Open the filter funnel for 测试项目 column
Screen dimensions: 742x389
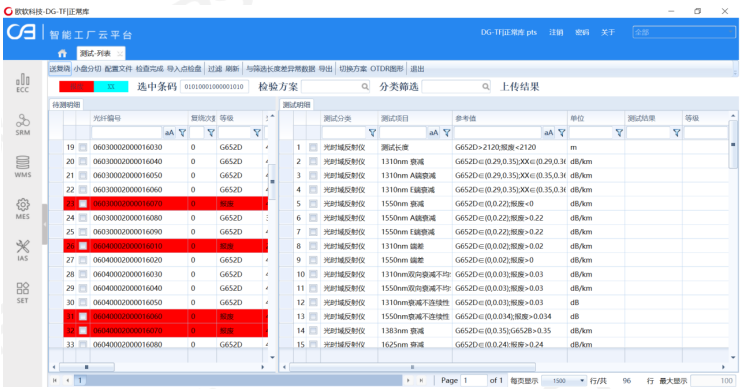447,133
